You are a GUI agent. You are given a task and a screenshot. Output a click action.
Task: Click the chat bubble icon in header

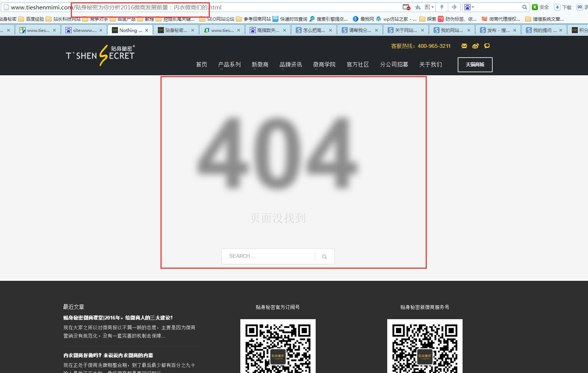pyautogui.click(x=487, y=46)
